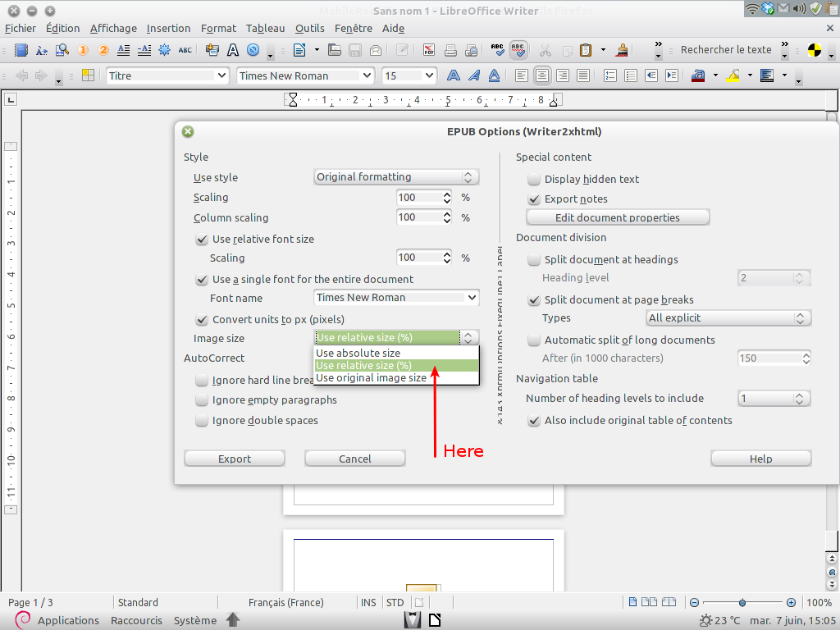Click the Italic A formatting icon
840x630 pixels.
pos(474,75)
